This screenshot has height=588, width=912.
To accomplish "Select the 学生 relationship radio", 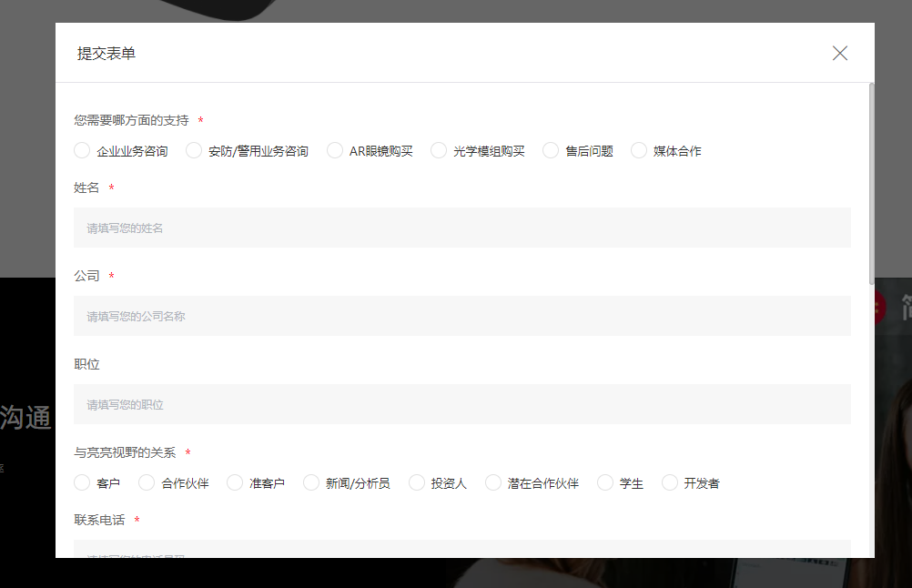I will point(605,482).
